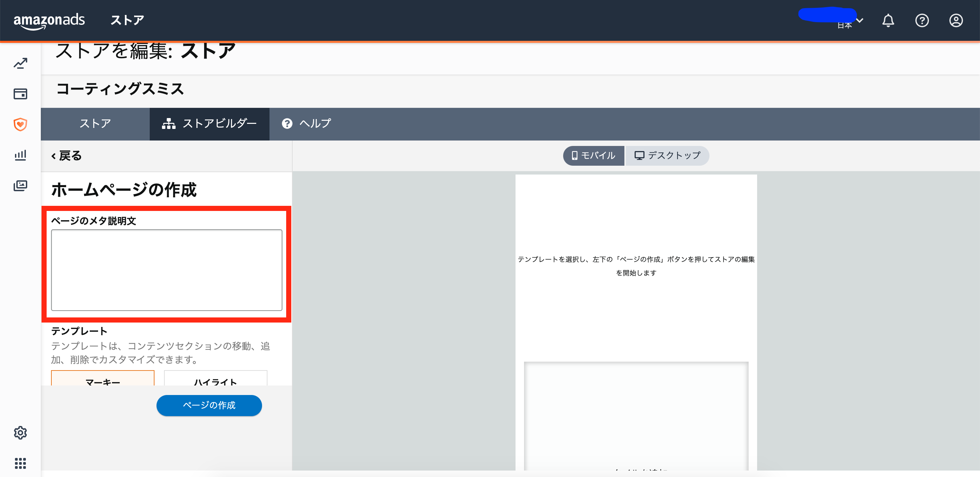Click the テンプレート section label

[79, 331]
